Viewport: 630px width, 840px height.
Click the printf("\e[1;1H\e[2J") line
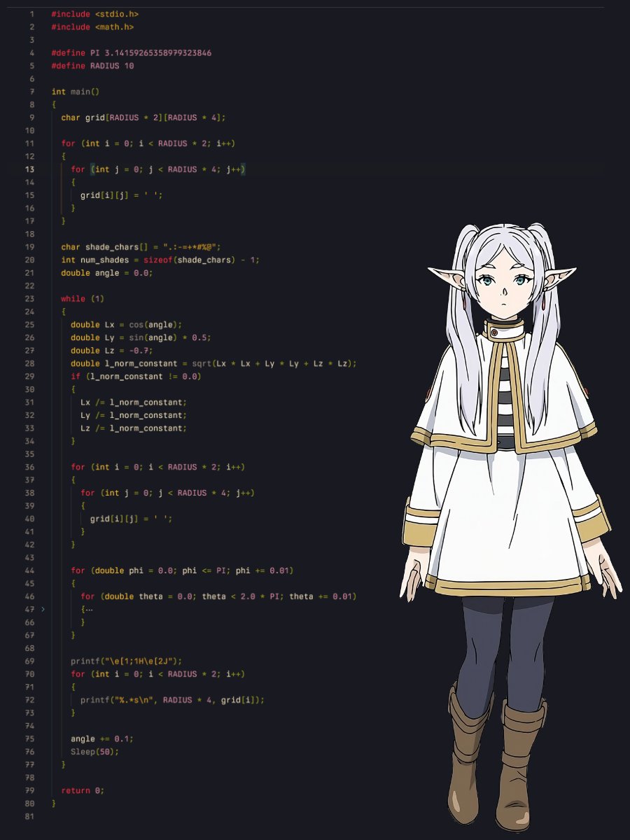[x=127, y=661]
